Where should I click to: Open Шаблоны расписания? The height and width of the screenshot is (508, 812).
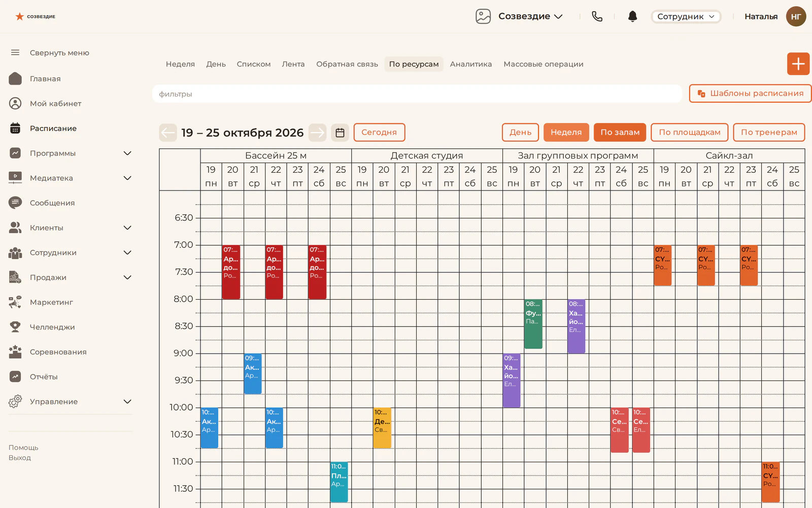pyautogui.click(x=750, y=93)
